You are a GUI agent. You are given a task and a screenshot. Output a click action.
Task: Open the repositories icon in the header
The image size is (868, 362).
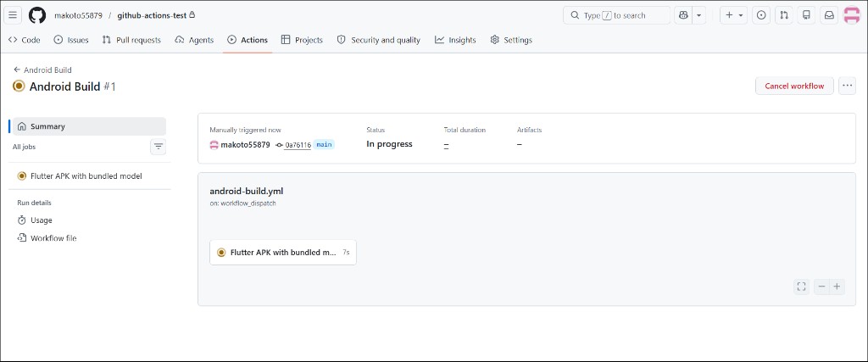[807, 15]
